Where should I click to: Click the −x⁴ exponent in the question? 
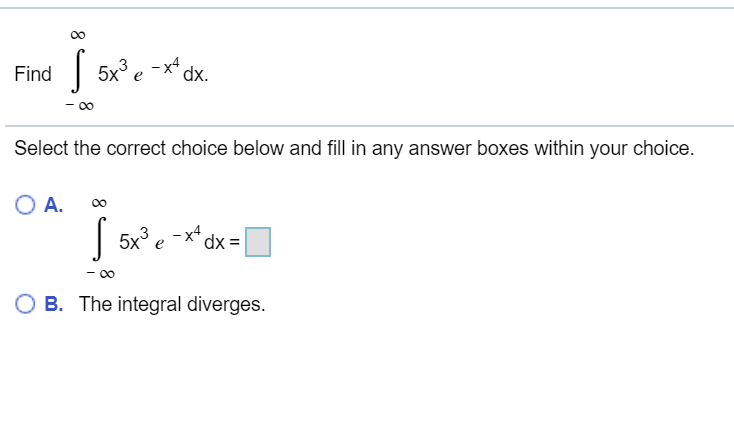click(165, 65)
